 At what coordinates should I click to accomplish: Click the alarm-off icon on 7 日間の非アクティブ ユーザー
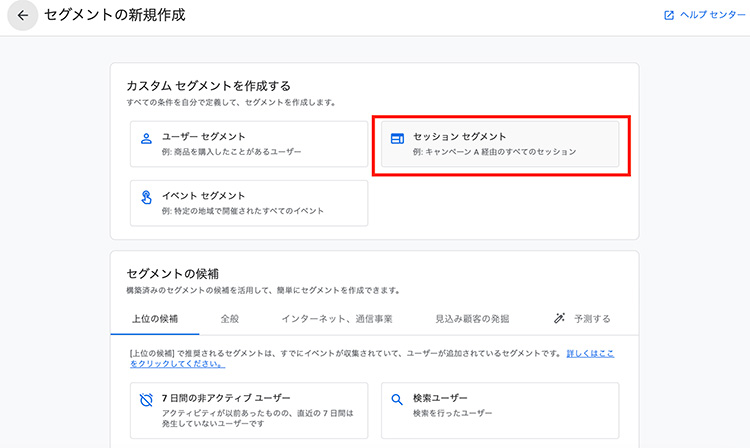coord(146,400)
